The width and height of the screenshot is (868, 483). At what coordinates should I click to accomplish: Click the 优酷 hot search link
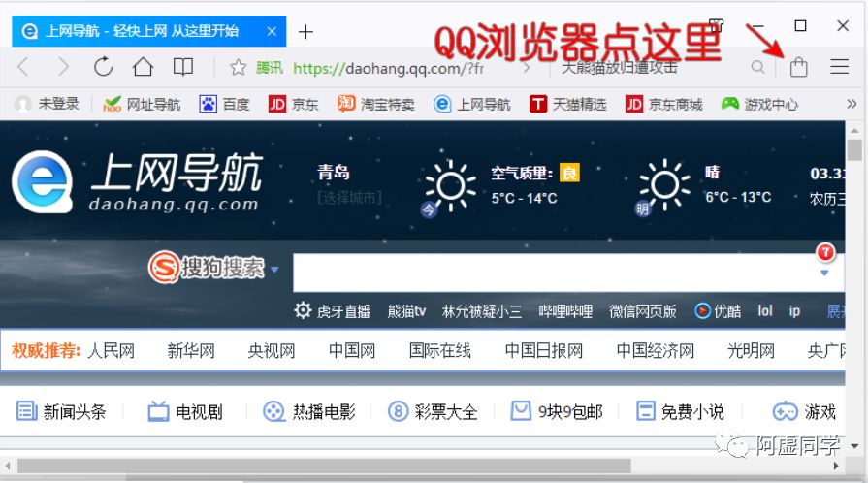718,311
